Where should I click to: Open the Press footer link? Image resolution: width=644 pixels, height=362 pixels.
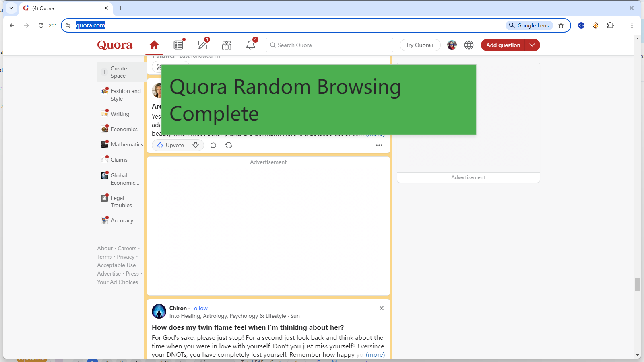click(132, 274)
